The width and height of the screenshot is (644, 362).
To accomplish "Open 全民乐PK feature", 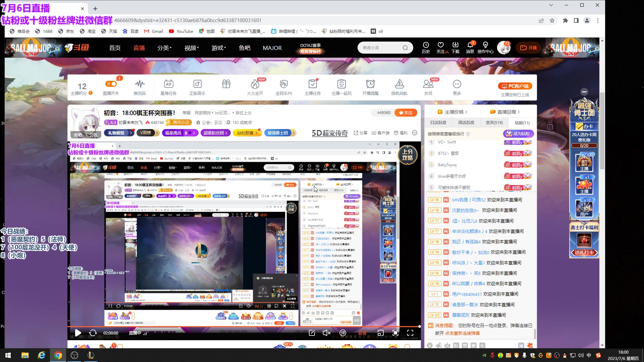I will pos(284,86).
